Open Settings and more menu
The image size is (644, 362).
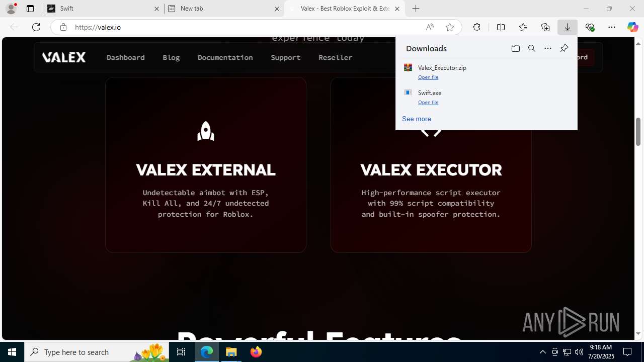pyautogui.click(x=612, y=27)
